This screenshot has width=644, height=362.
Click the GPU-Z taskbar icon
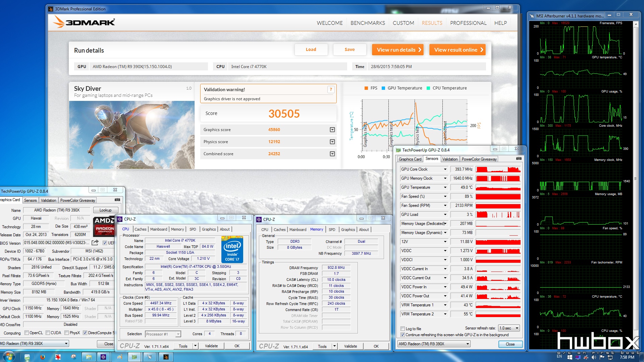pos(135,357)
